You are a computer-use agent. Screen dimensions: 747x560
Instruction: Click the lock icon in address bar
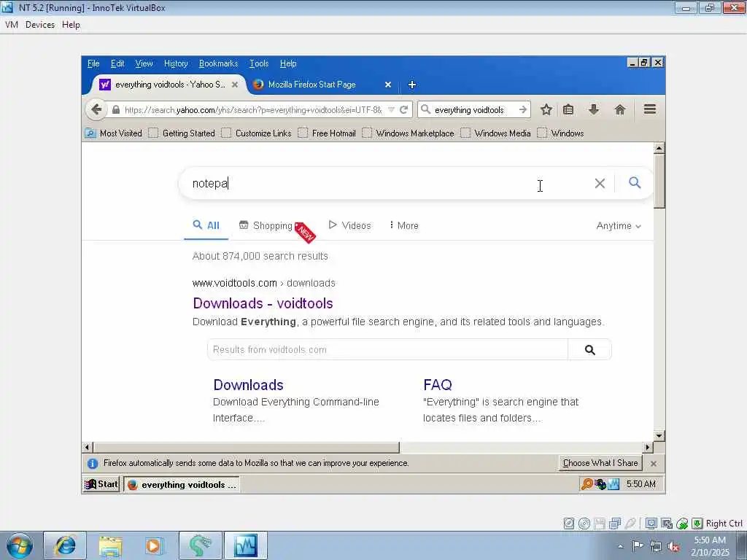[116, 110]
